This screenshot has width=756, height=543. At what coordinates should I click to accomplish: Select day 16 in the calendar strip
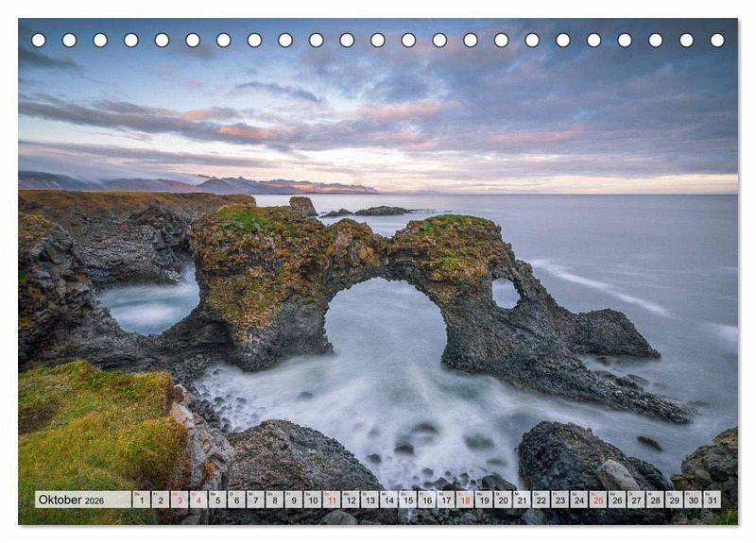coord(426,501)
